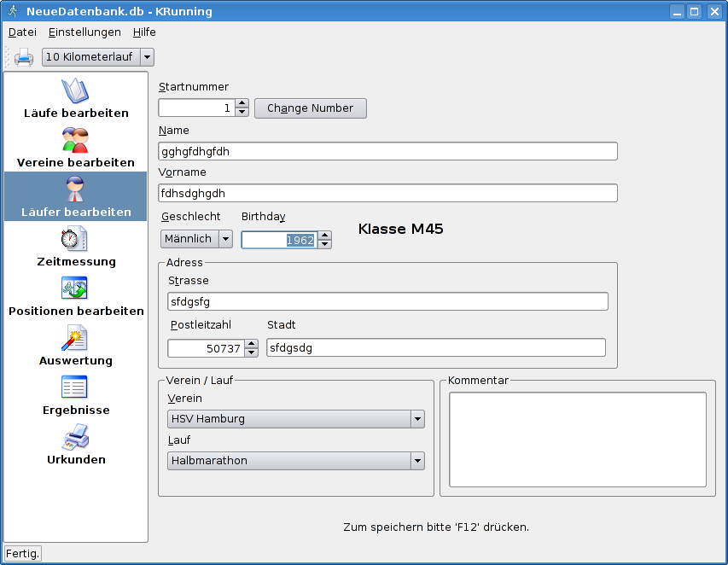Open the Vereine bearbeiten people icon
Viewport: 728px width, 565px height.
point(75,140)
